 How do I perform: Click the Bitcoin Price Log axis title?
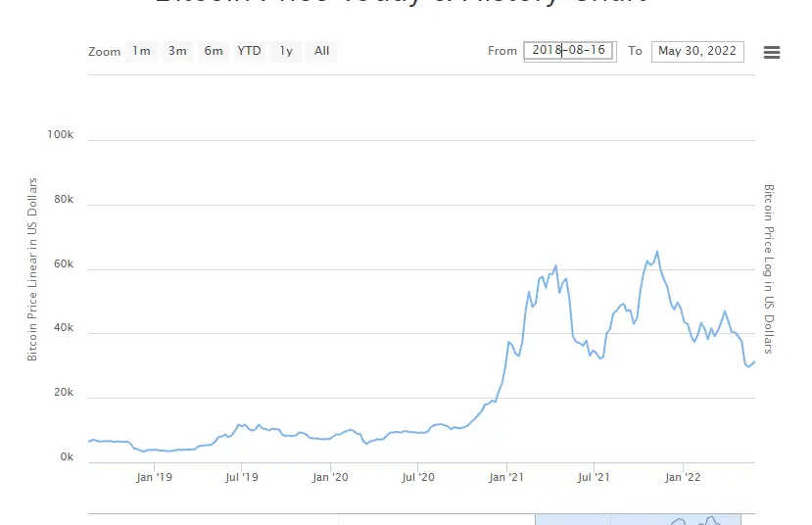(x=769, y=269)
